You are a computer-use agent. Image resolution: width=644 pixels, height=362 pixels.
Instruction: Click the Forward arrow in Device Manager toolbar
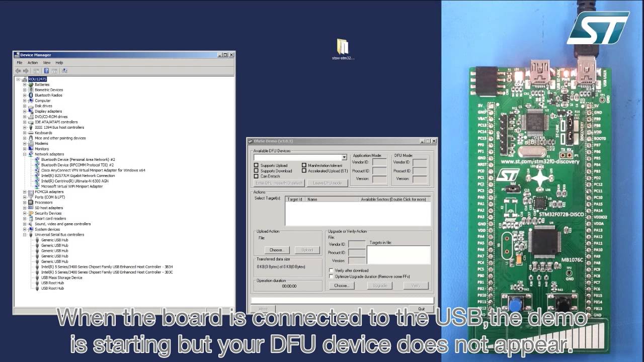26,71
